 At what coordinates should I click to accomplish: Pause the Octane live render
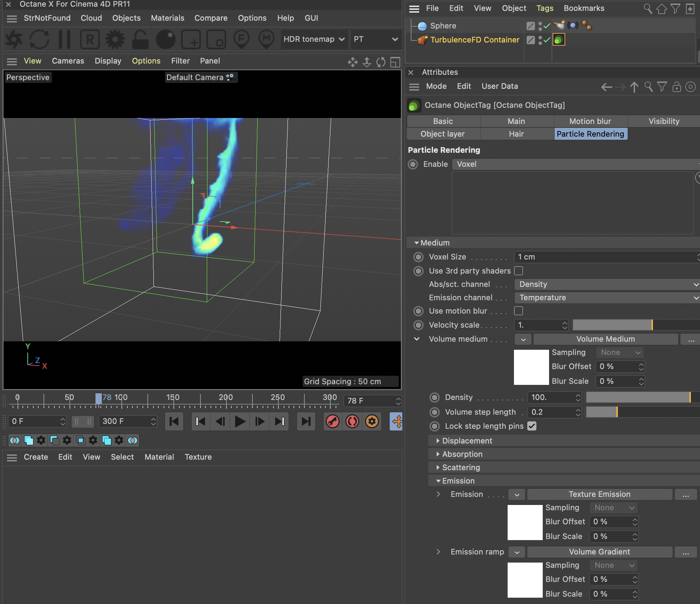(65, 39)
